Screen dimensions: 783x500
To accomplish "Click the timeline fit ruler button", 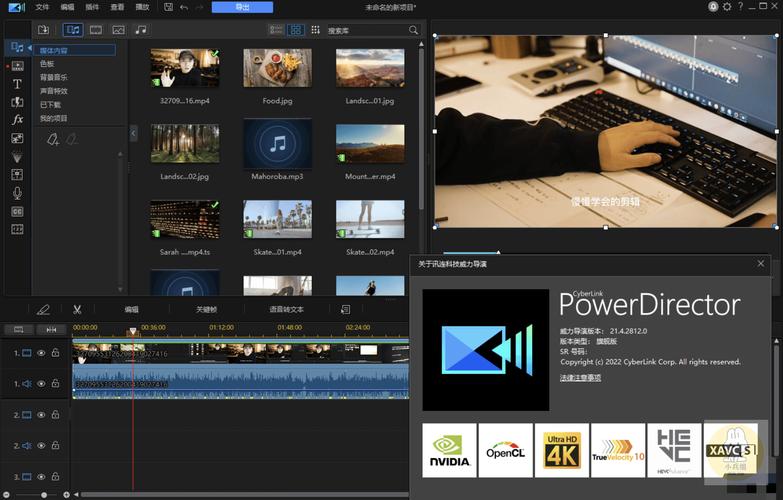I will pos(51,330).
